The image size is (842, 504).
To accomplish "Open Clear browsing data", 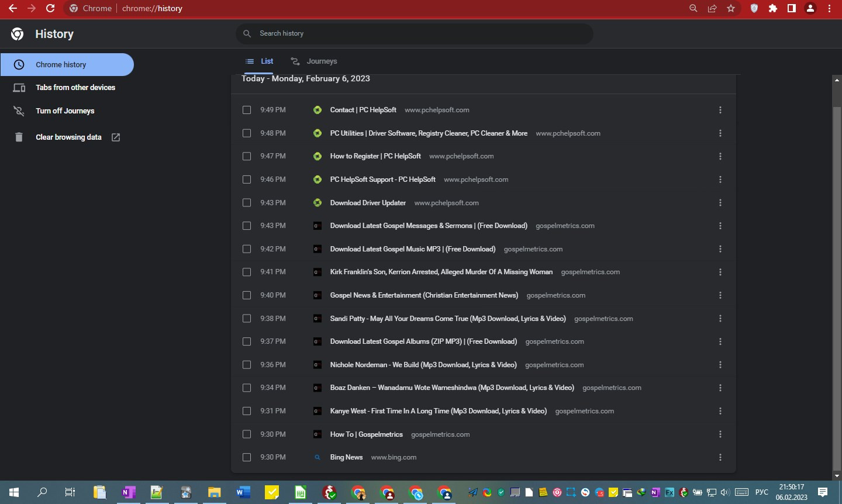I will coord(67,137).
